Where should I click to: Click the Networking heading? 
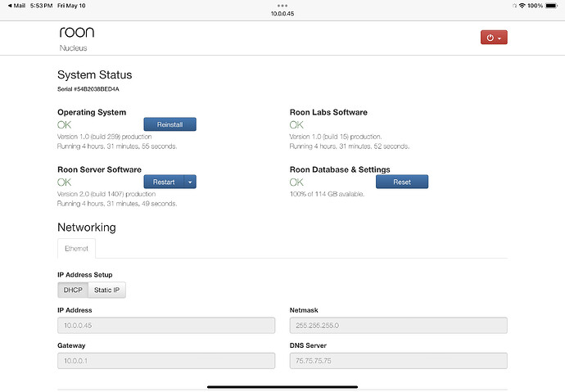(87, 228)
